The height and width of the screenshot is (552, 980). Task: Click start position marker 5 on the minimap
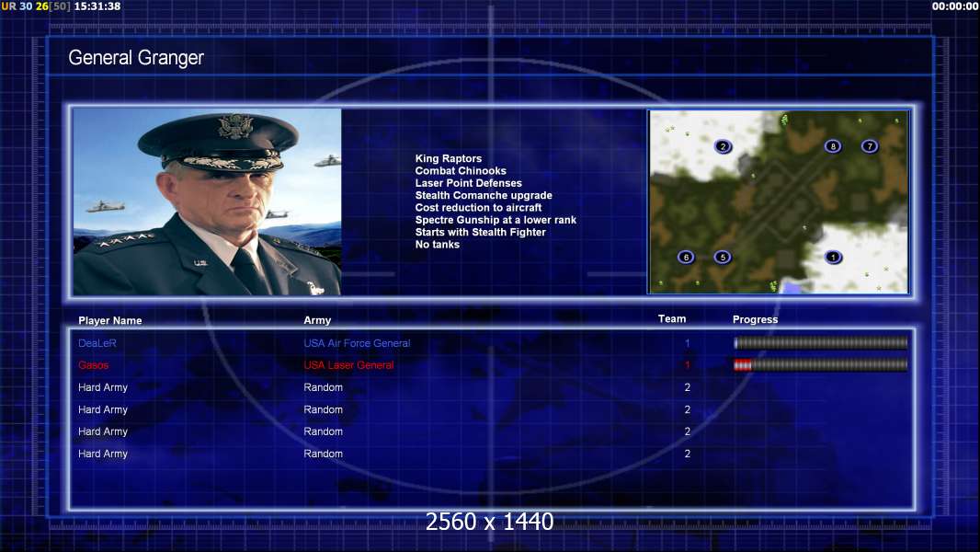click(723, 257)
